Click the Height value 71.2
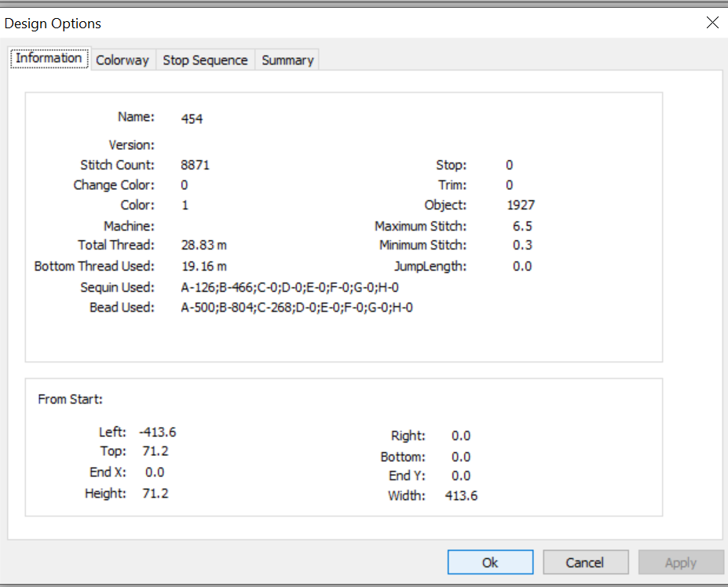The width and height of the screenshot is (728, 587). [x=155, y=494]
